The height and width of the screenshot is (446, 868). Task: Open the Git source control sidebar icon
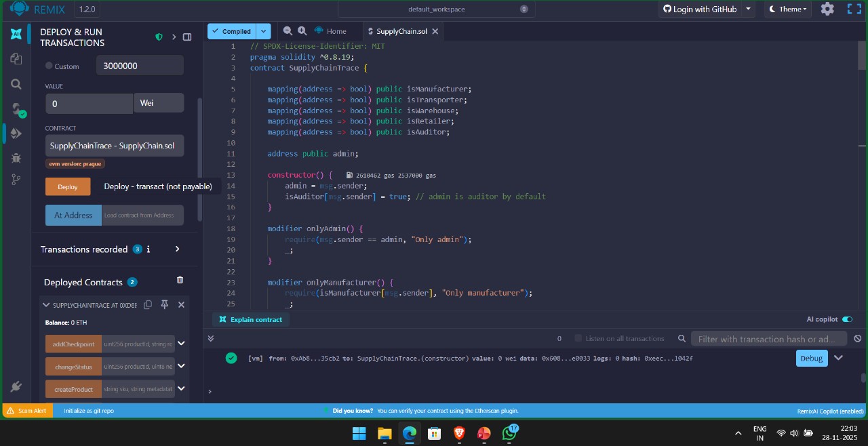[16, 180]
